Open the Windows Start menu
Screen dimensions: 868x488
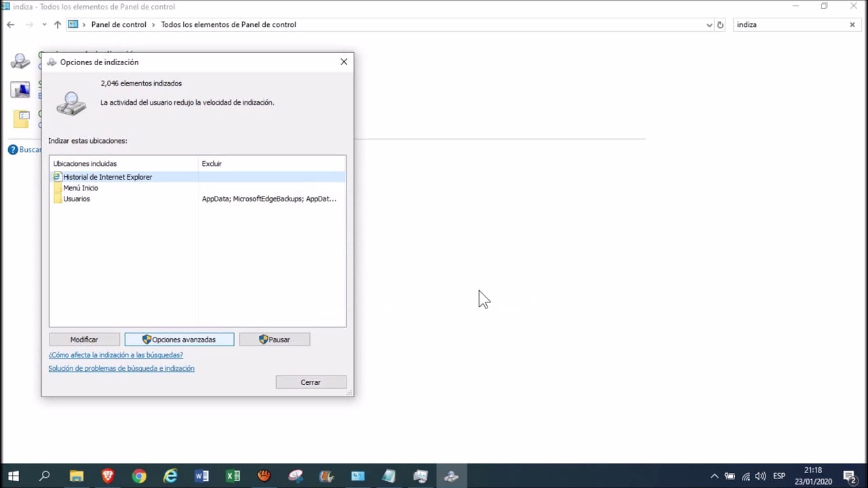[x=13, y=476]
